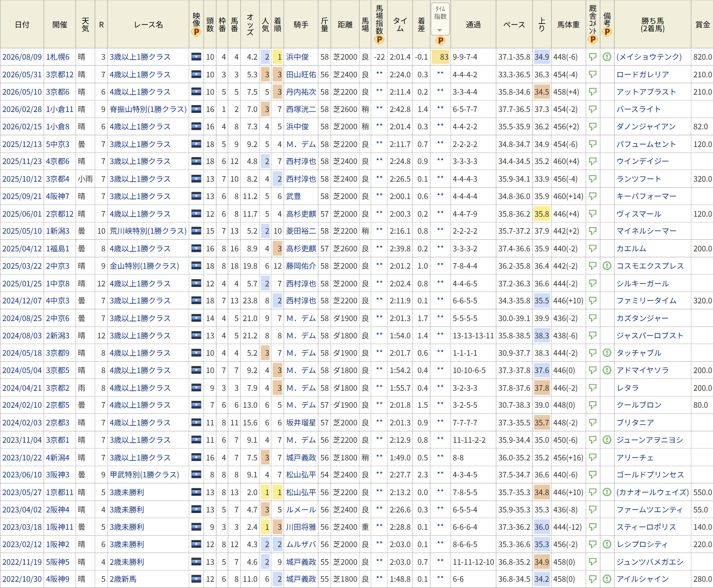This screenshot has width=713, height=588.
Task: Open winner コスモエクスプレス link
Action: tap(650, 266)
